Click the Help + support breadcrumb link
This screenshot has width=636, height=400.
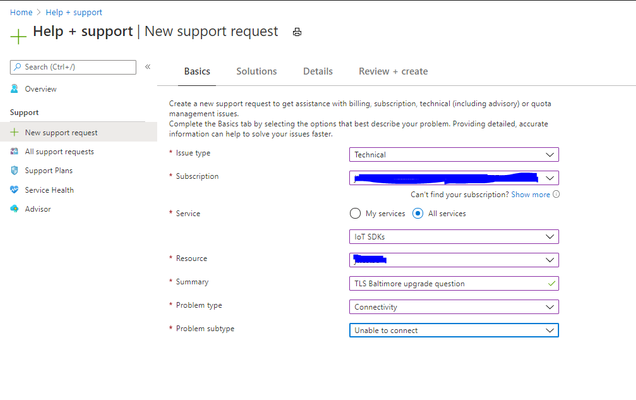(x=73, y=13)
